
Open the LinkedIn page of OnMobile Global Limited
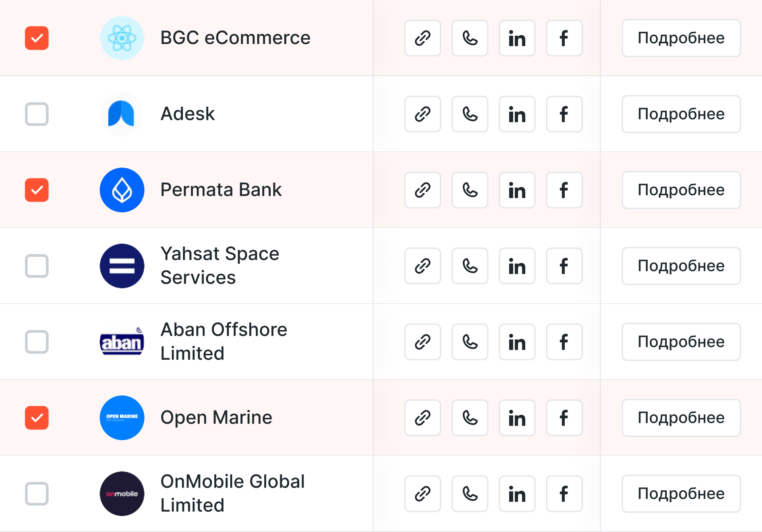517,494
